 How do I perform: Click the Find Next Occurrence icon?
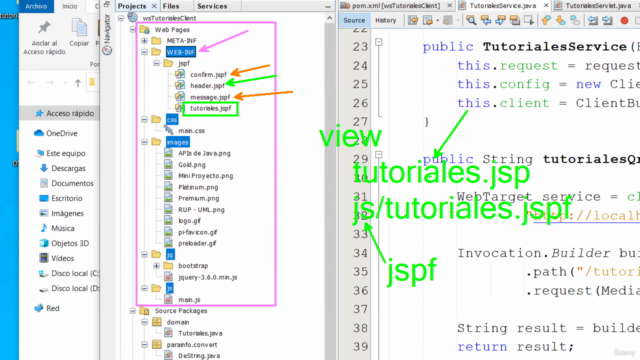click(x=500, y=20)
